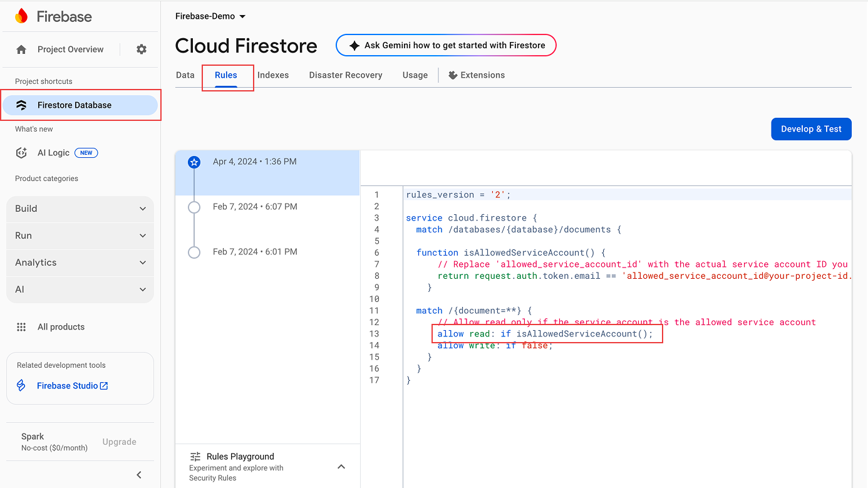Click the allow write: if false line
Screen dimensions: 868x488
[495, 345]
